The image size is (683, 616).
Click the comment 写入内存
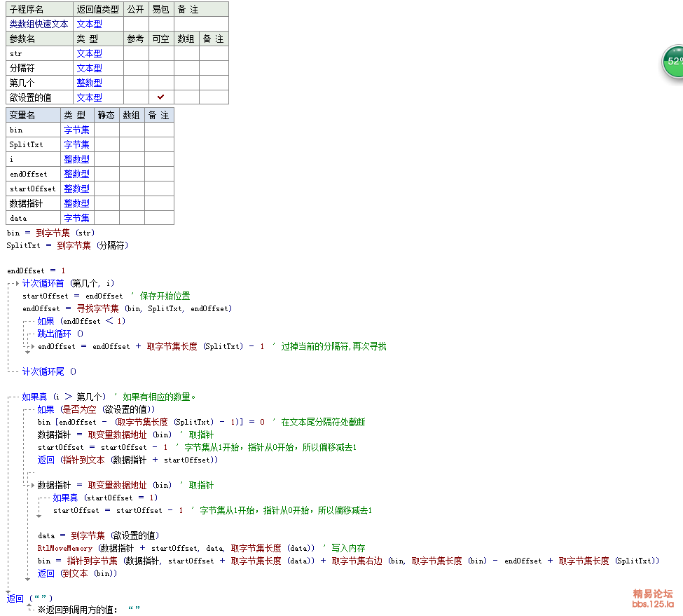pyautogui.click(x=348, y=549)
